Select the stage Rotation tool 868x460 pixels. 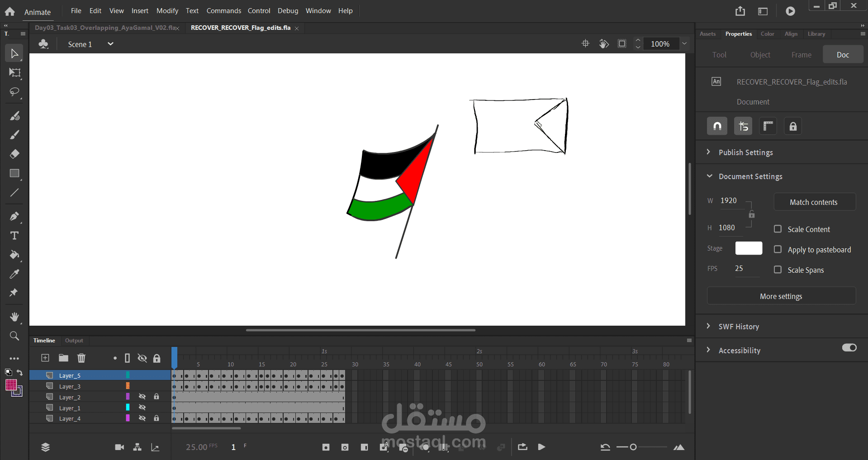(604, 44)
